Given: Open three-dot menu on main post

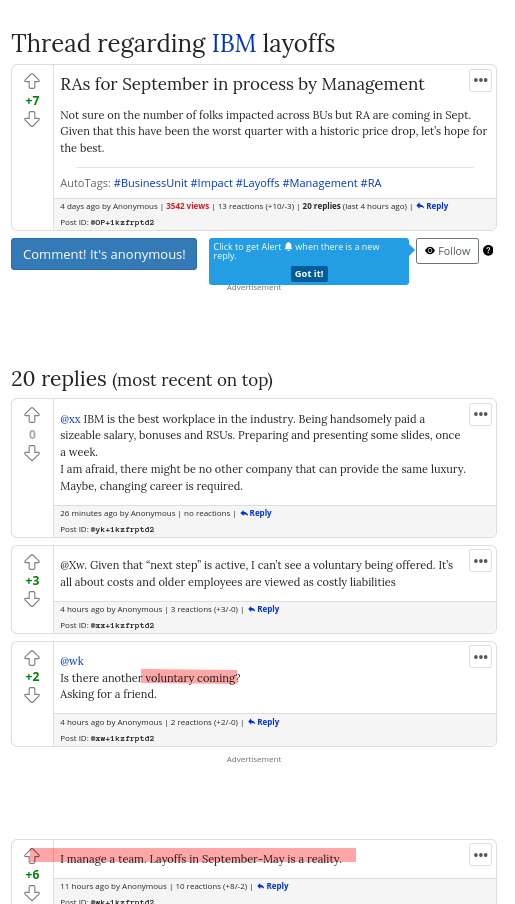Looking at the screenshot, I should tap(480, 81).
